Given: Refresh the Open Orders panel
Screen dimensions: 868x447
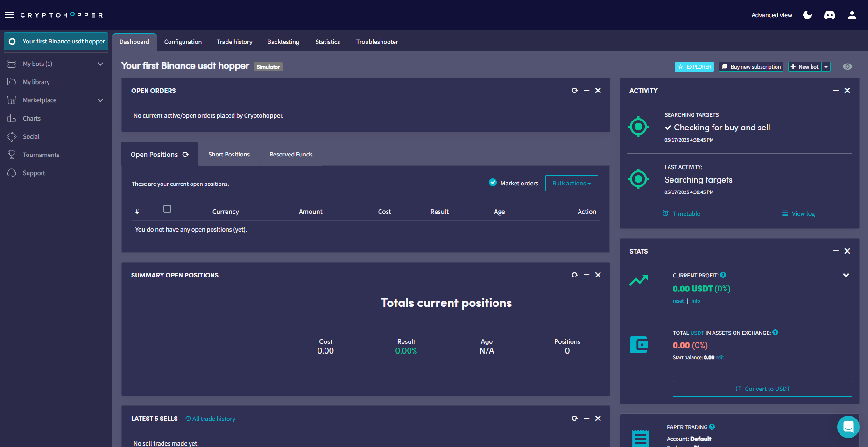Looking at the screenshot, I should pyautogui.click(x=575, y=91).
